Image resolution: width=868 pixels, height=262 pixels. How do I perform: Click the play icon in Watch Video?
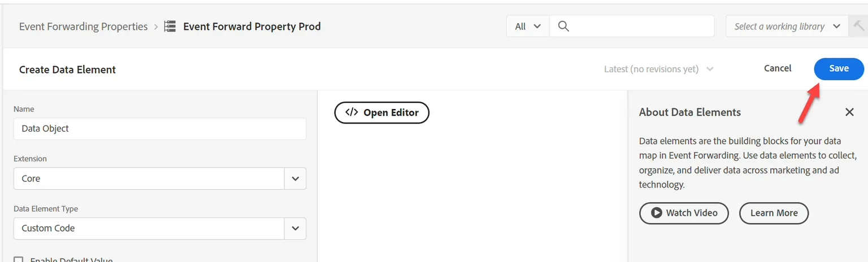coord(656,213)
